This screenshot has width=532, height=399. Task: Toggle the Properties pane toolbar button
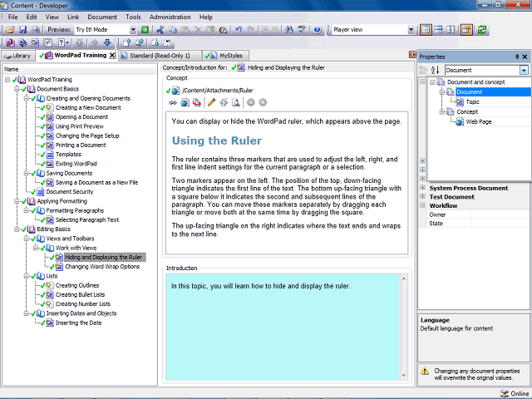[466, 30]
